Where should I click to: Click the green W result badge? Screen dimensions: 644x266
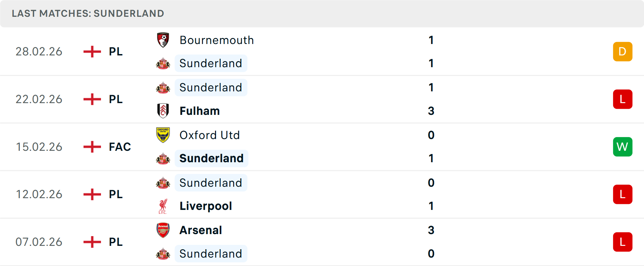(623, 147)
